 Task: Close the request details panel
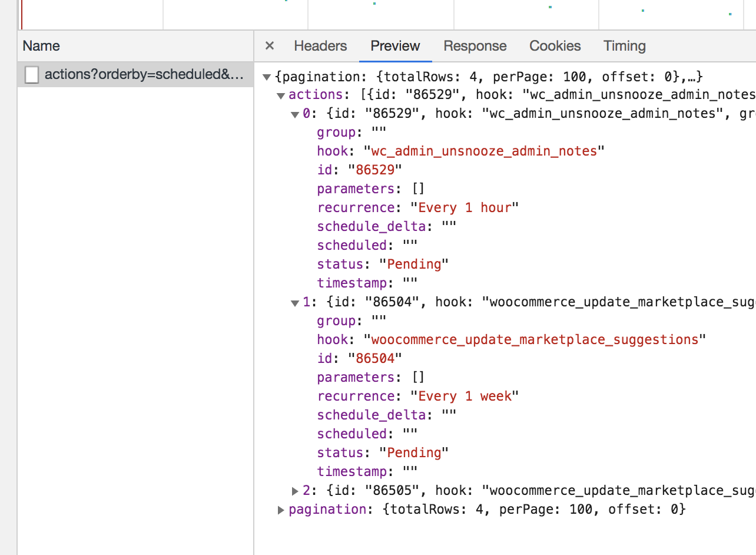[269, 45]
